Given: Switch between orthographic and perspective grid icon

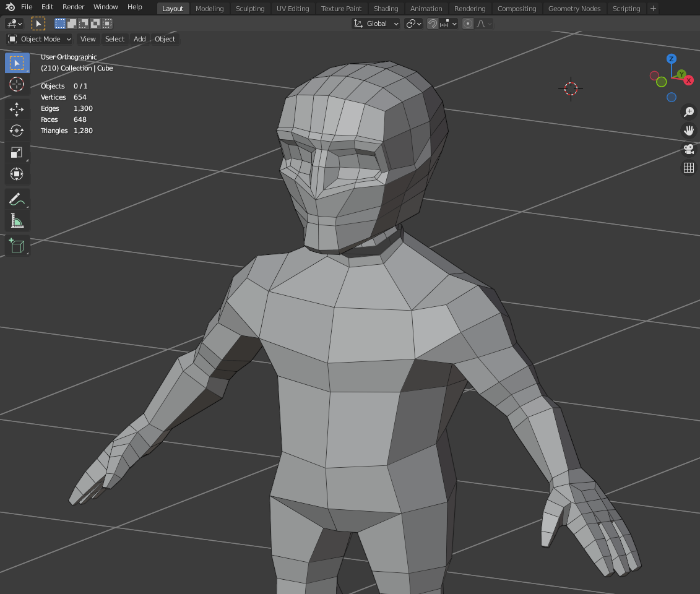Looking at the screenshot, I should coord(688,168).
